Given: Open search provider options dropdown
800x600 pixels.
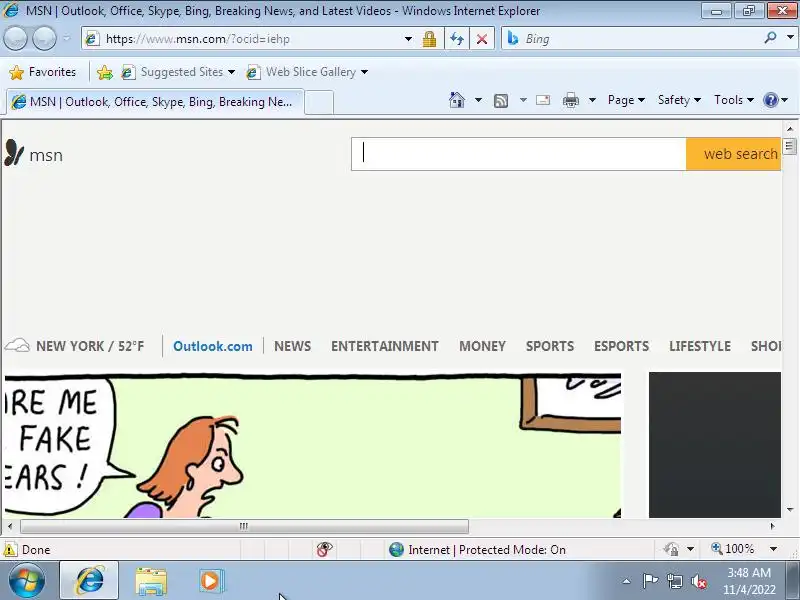Looking at the screenshot, I should [x=790, y=38].
